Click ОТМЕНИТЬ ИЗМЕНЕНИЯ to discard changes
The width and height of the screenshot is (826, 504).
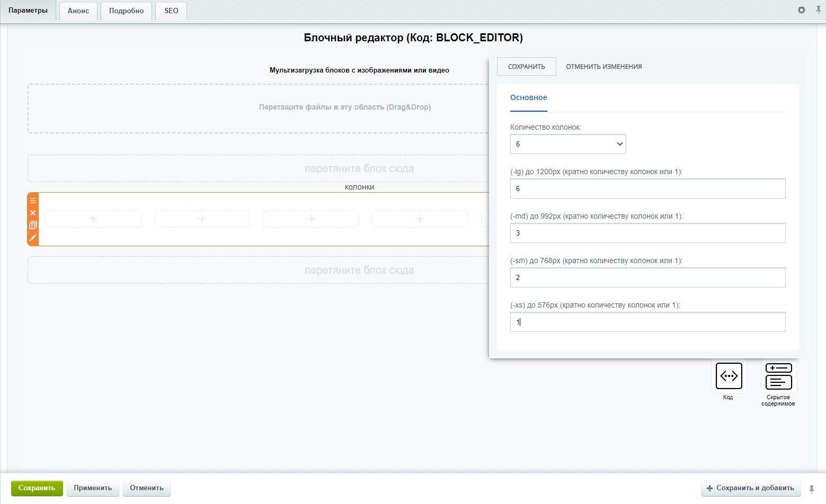tap(603, 67)
